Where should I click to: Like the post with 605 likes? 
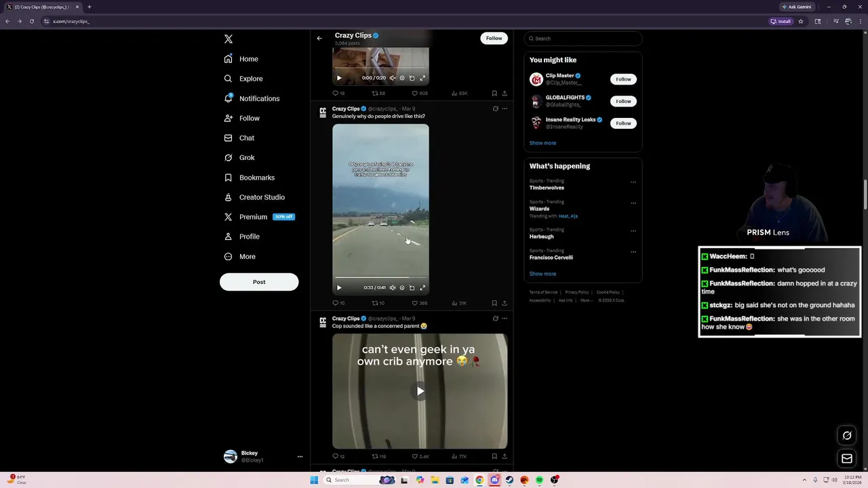tap(419, 94)
